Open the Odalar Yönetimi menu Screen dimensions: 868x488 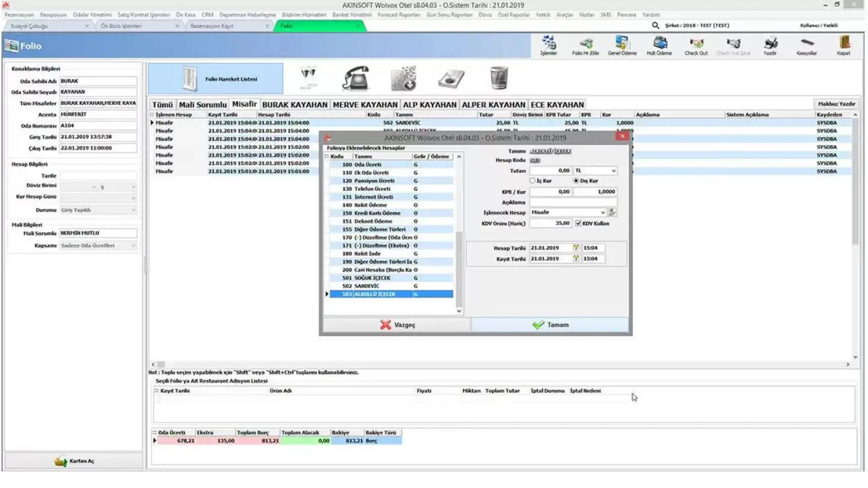[92, 14]
